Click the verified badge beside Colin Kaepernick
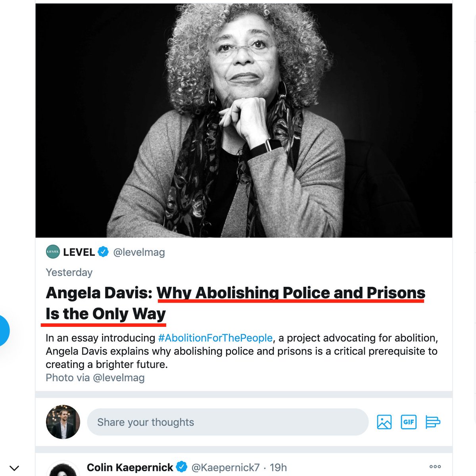 (x=182, y=467)
